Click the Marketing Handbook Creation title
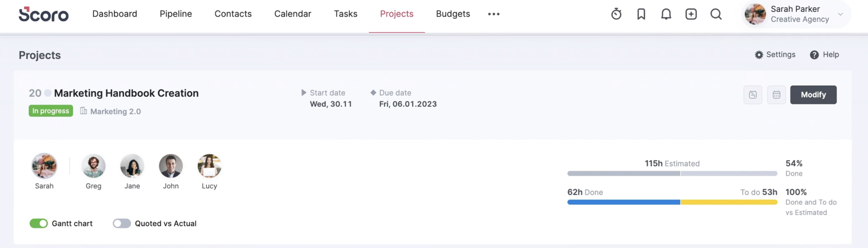The width and height of the screenshot is (868, 248). tap(126, 93)
